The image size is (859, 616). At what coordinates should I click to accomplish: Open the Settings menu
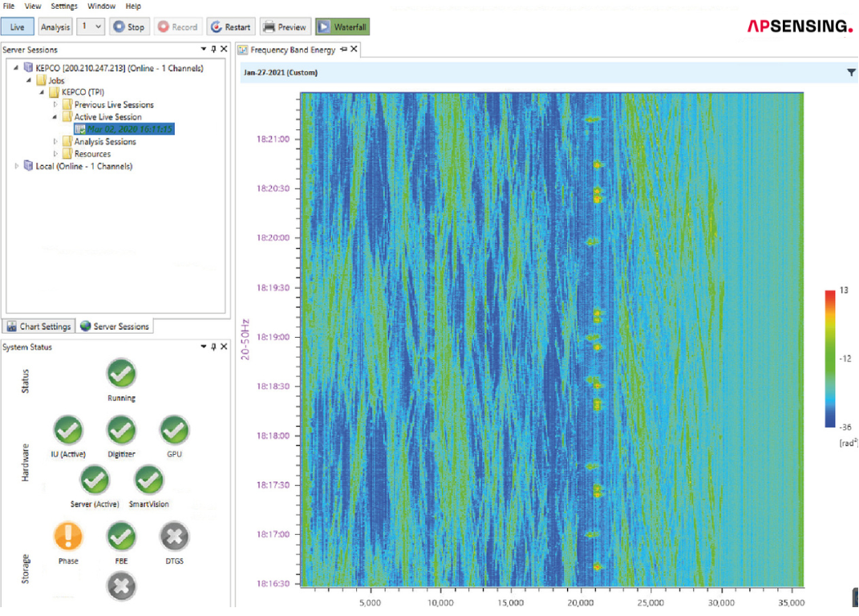64,6
